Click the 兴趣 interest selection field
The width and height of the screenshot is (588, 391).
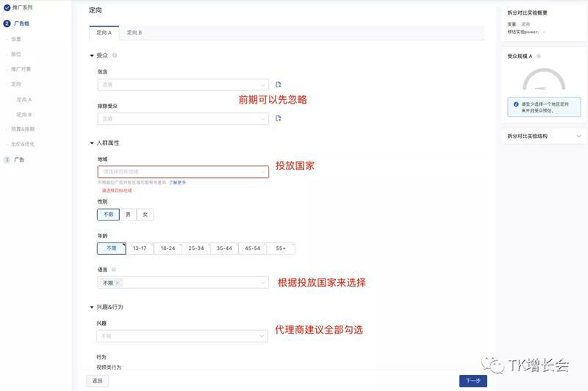click(x=182, y=336)
